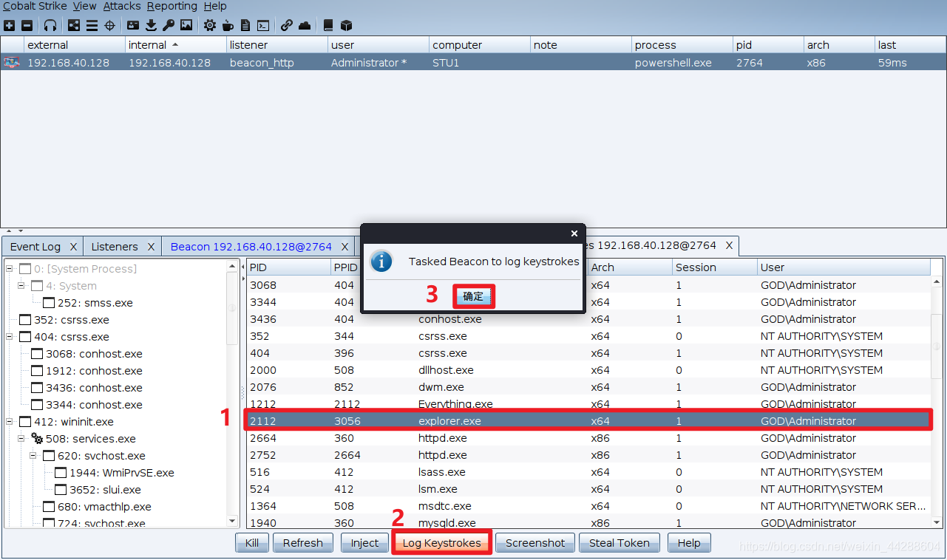Click the book help icon in toolbar

tap(328, 25)
